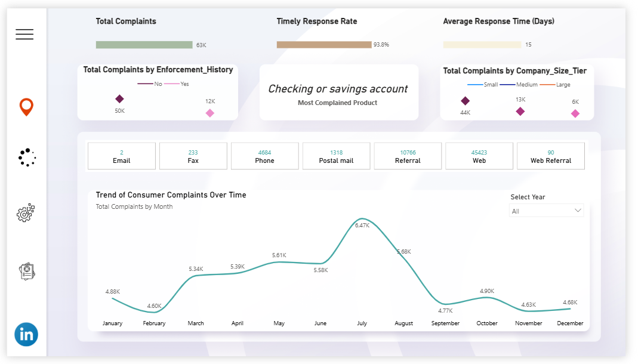638x364 pixels.
Task: Open the hamburger menu in the sidebar
Action: pos(24,35)
